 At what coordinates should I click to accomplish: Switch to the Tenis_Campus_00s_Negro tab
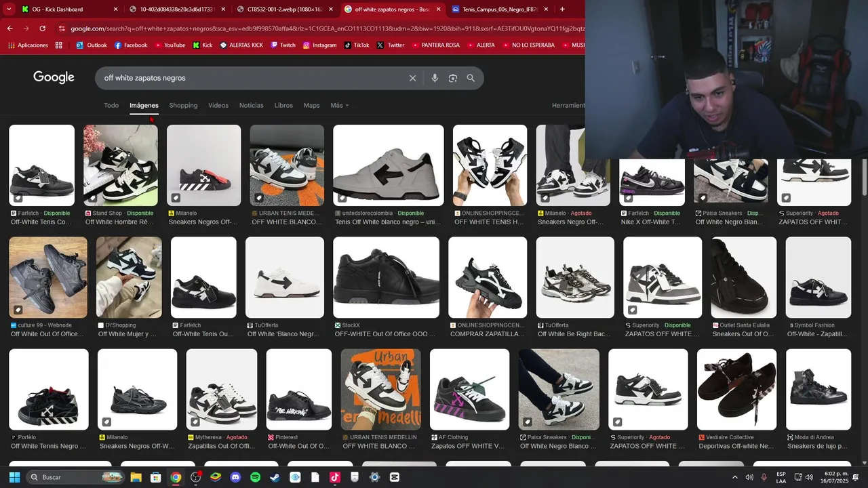pyautogui.click(x=498, y=9)
